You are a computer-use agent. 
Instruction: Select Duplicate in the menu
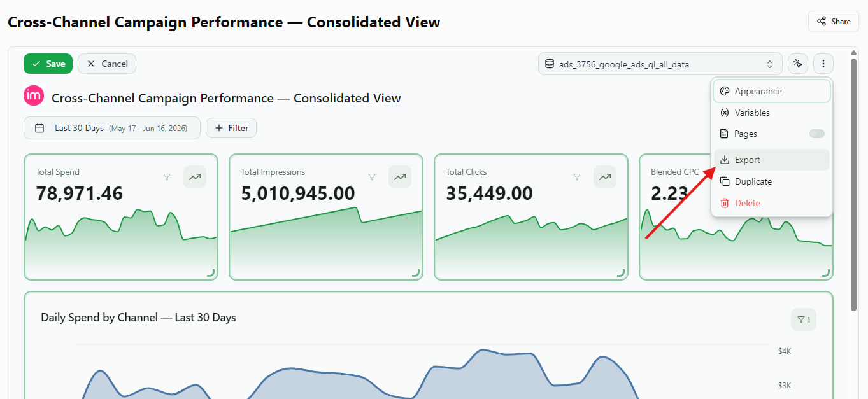point(772,181)
